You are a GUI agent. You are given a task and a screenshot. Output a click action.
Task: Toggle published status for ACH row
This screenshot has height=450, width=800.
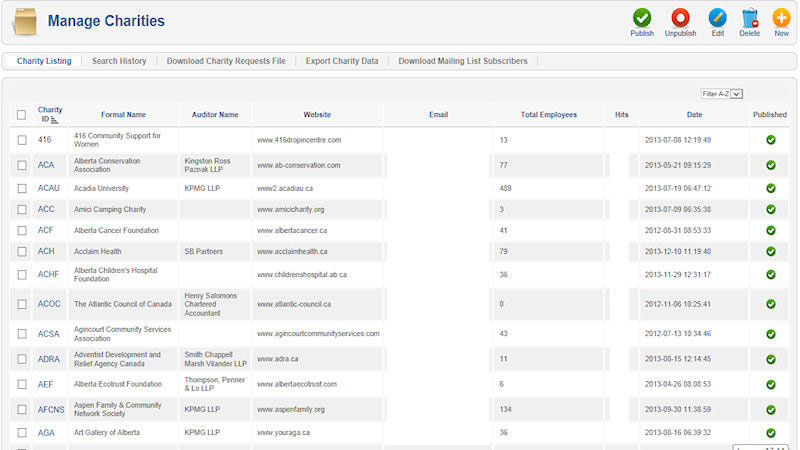click(x=770, y=252)
